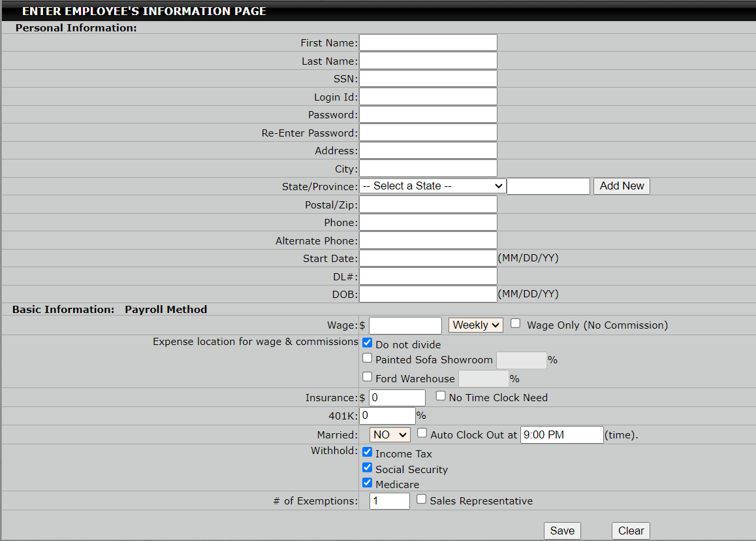Uncheck the Medicare withholding box
The height and width of the screenshot is (541, 756).
pyautogui.click(x=368, y=483)
